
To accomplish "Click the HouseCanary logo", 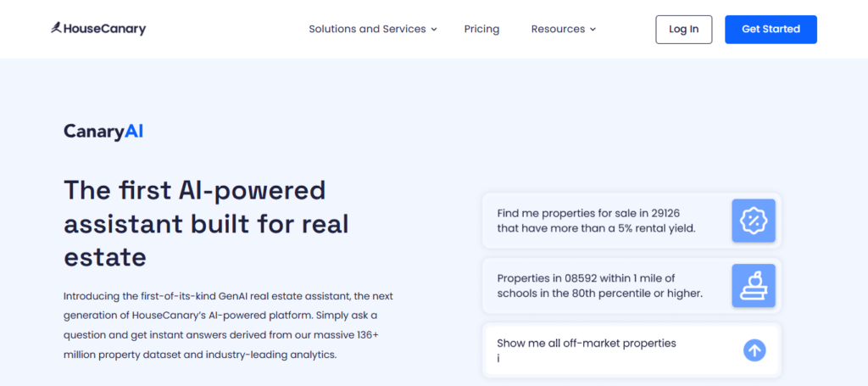I will [98, 29].
